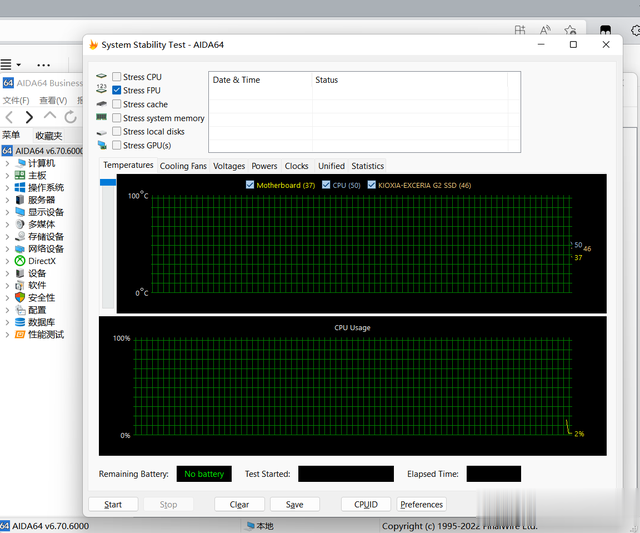
Task: Click the refresh icon in AIDA64 toolbar
Action: tap(71, 117)
